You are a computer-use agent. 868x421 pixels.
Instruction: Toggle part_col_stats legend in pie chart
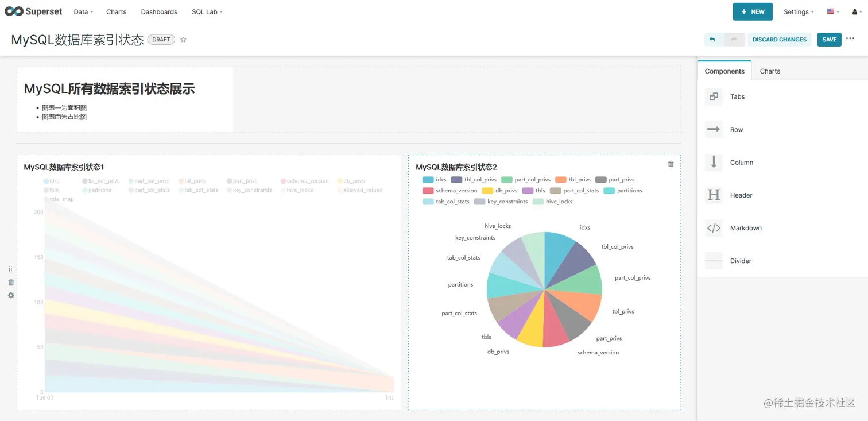pos(574,191)
